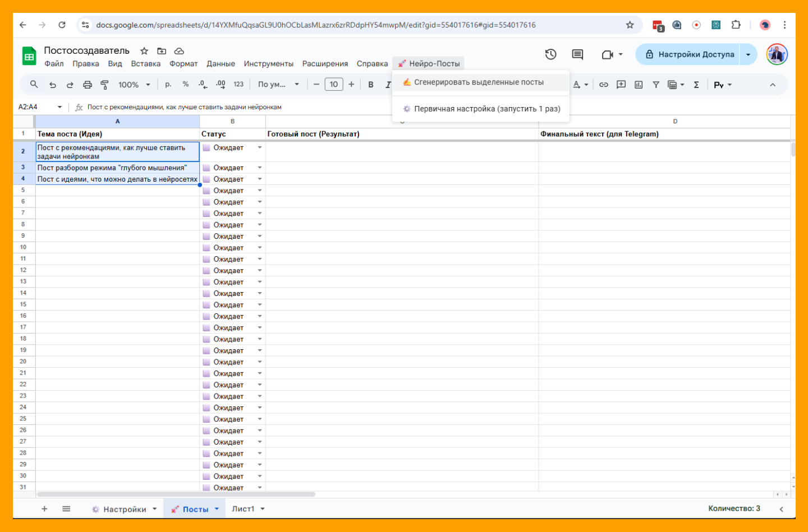
Task: Open the Посты sheet tab arrow menu
Action: click(217, 509)
